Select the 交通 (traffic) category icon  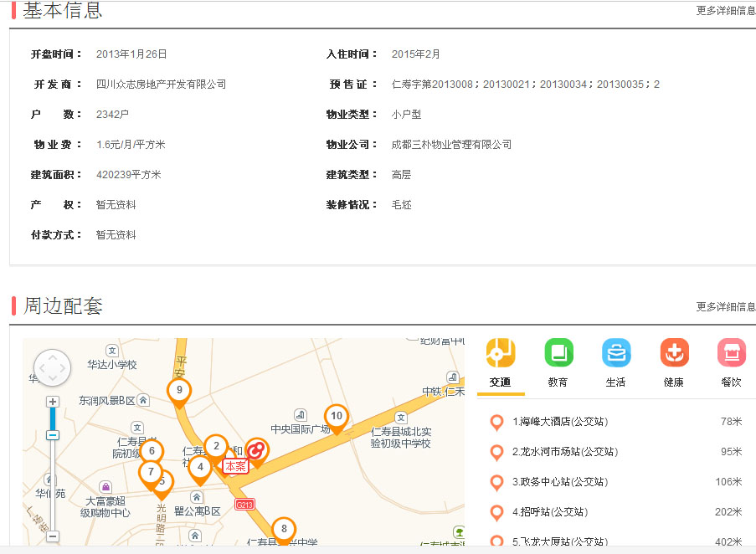coord(501,353)
